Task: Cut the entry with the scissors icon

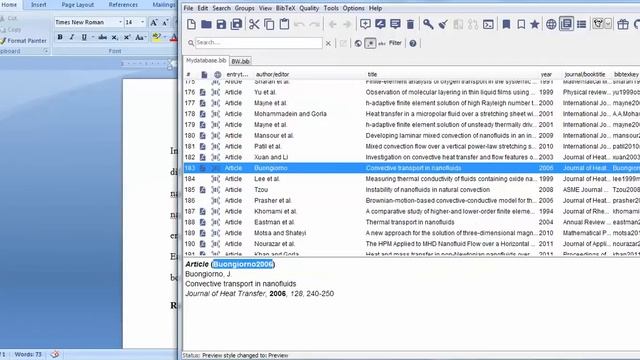Action: pyautogui.click(x=254, y=24)
